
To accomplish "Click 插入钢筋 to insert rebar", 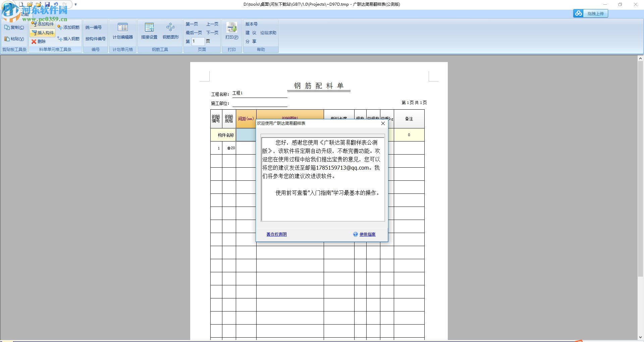I will [x=68, y=39].
